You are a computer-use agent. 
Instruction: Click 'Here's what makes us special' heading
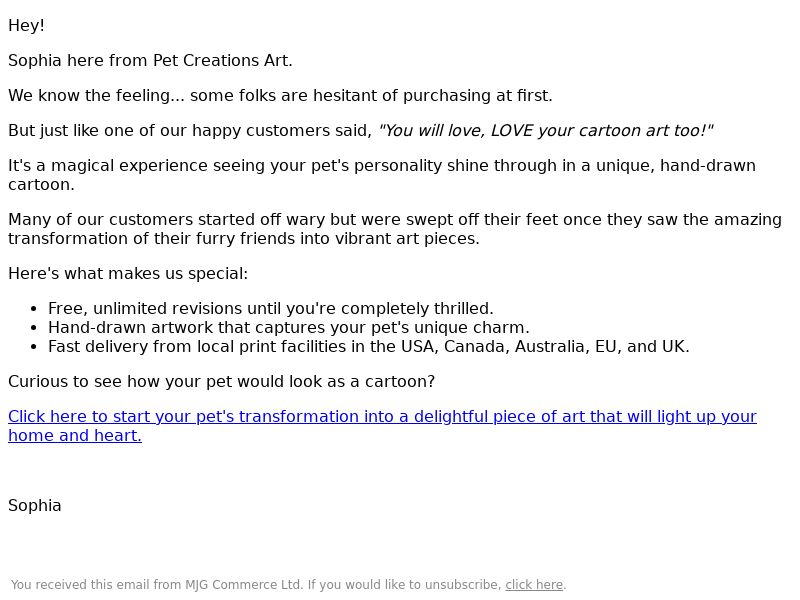click(128, 274)
